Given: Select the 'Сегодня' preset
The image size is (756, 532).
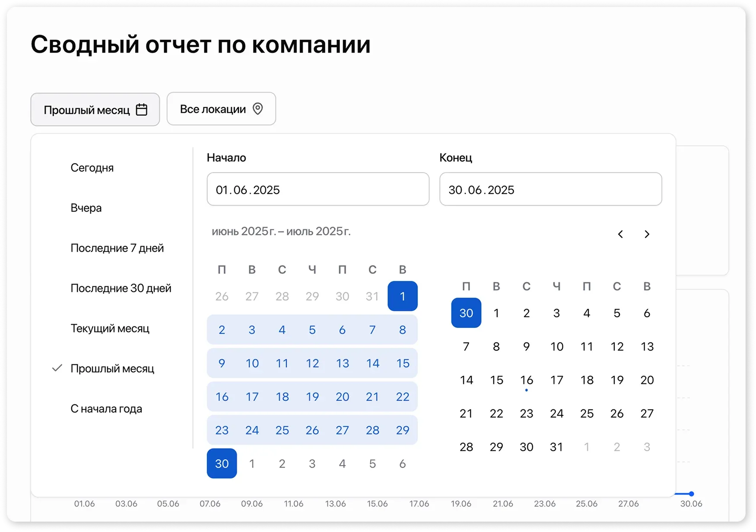Looking at the screenshot, I should tap(92, 168).
